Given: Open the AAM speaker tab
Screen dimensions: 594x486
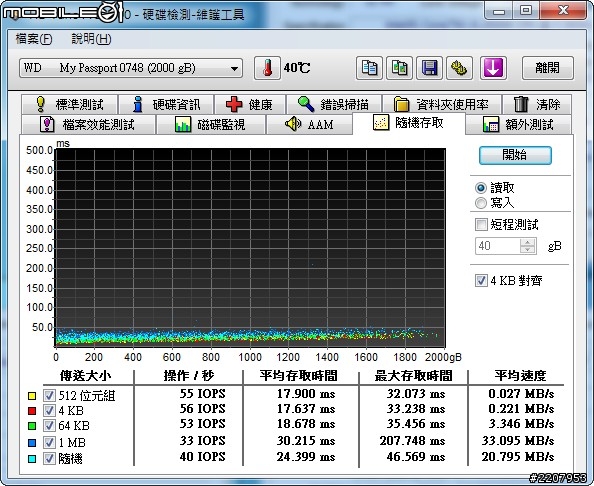Looking at the screenshot, I should tap(309, 124).
